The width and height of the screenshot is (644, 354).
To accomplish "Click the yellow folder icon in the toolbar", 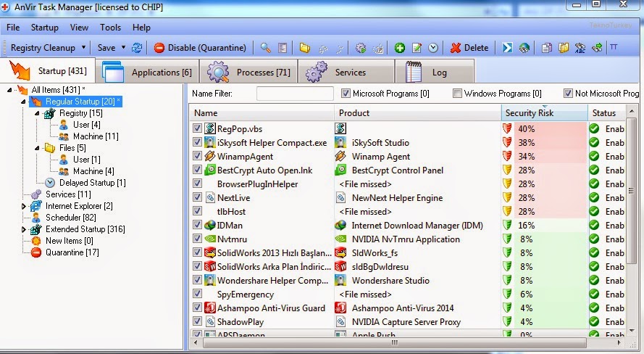I will click(x=304, y=48).
